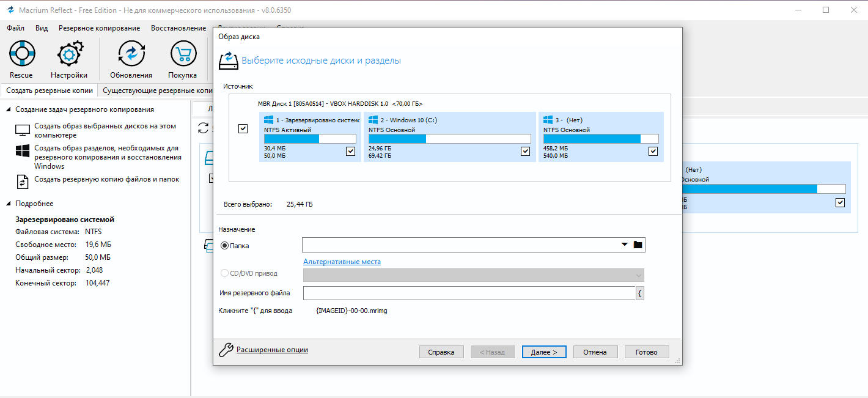Uncheck partition 1 Зарезервировано системой checkbox

coord(350,151)
